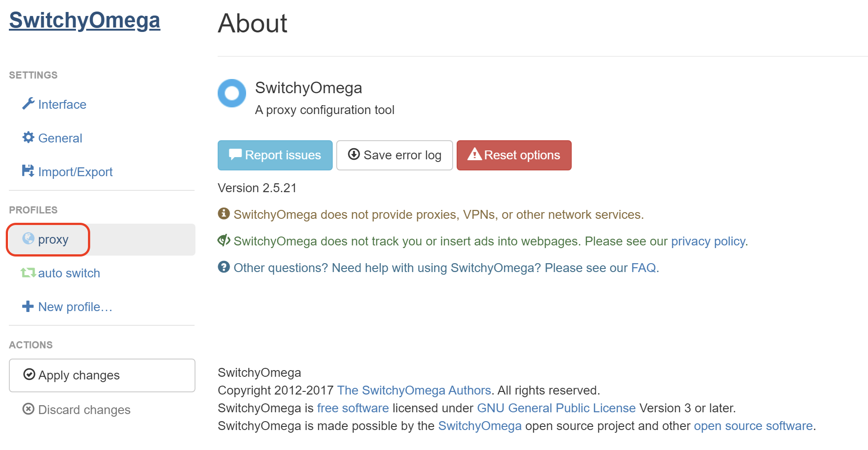Viewport: 868px width, 450px height.
Task: Click the SwitchyOmega title heading link
Action: 84,20
